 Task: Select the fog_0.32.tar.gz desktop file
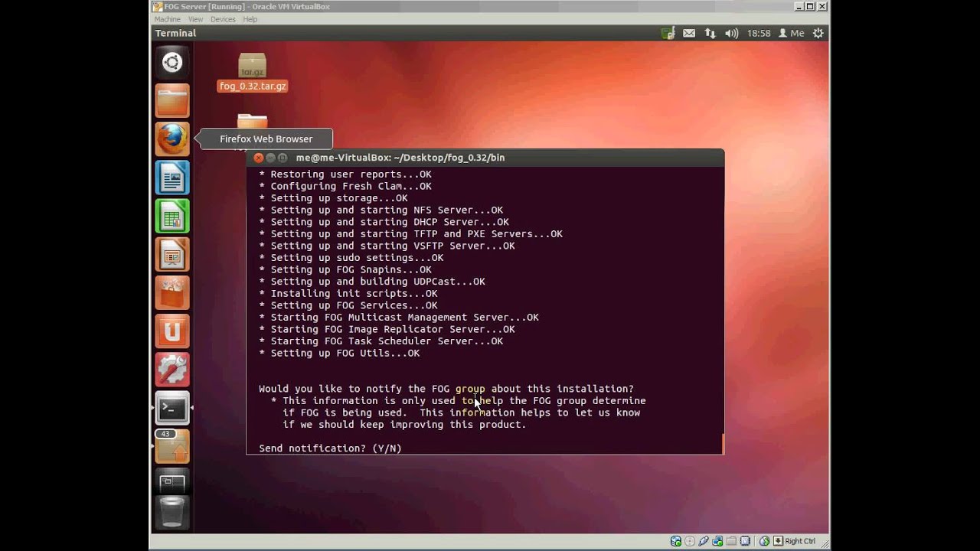point(252,73)
